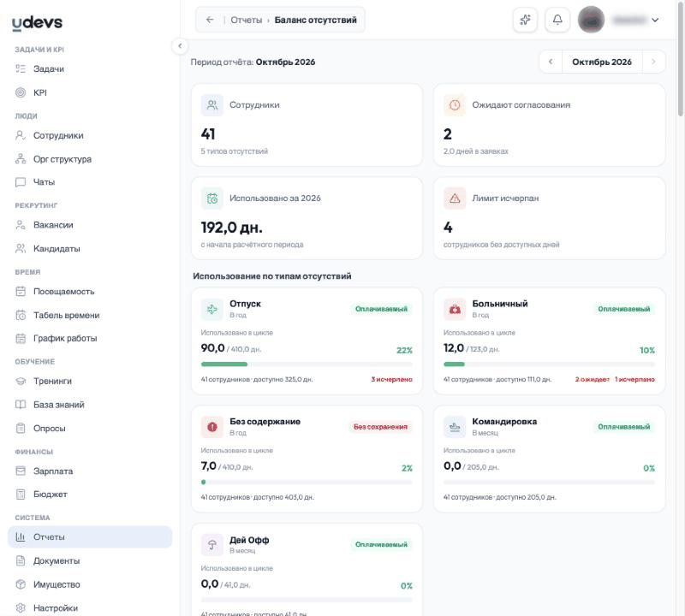Click the Чаты chat icon
Image resolution: width=685 pixels, height=616 pixels.
tap(21, 182)
